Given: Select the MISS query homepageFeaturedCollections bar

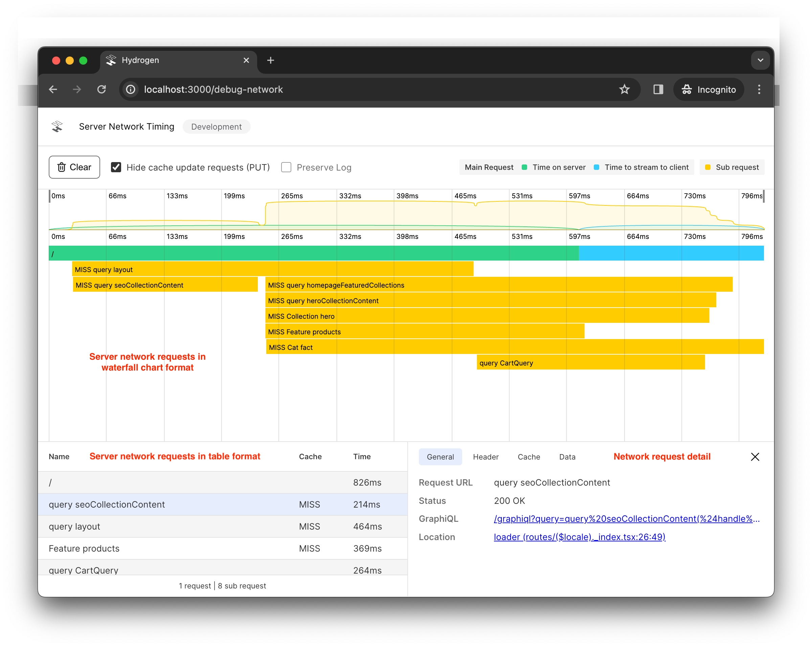Looking at the screenshot, I should click(499, 285).
